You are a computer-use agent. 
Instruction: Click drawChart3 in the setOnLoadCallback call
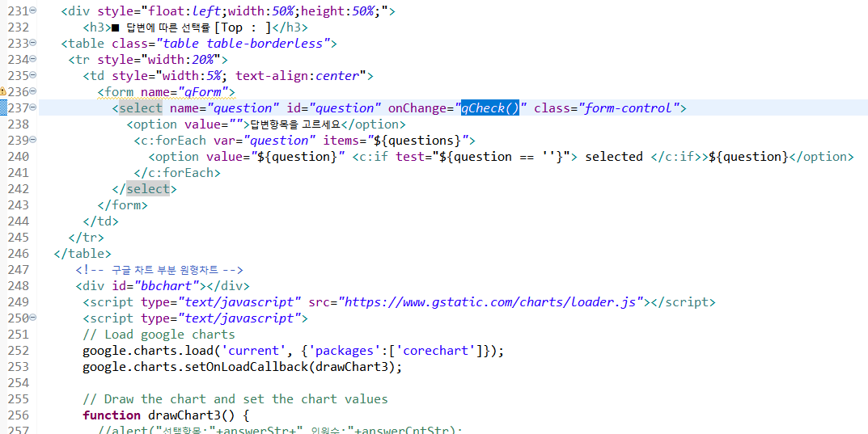pos(353,367)
